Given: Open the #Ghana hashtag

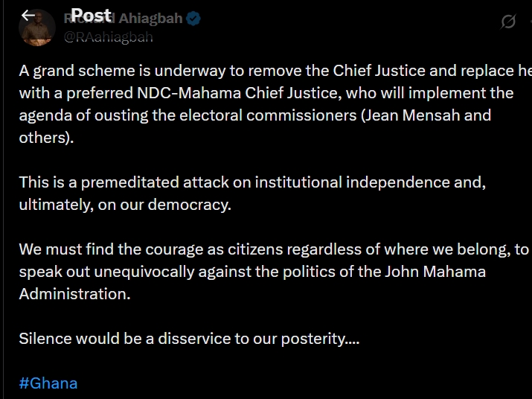Looking at the screenshot, I should [x=48, y=383].
